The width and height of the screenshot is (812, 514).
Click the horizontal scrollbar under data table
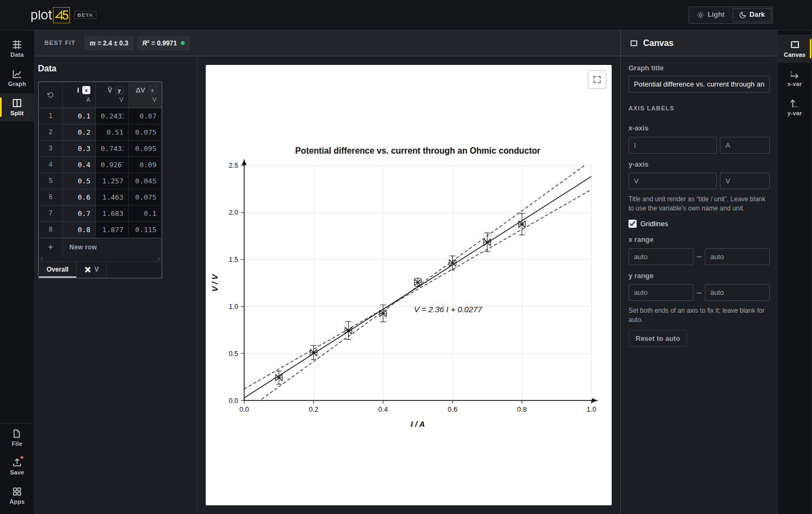100,259
